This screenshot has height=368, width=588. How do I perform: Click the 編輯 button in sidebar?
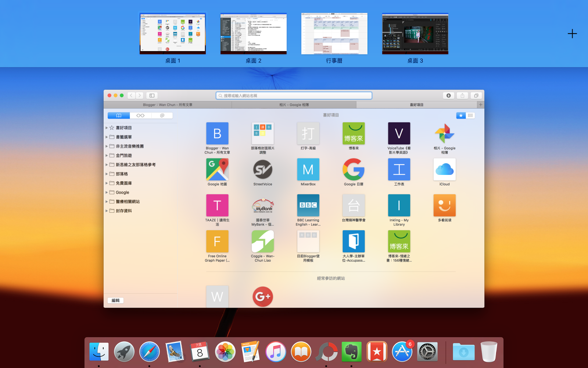pos(116,300)
